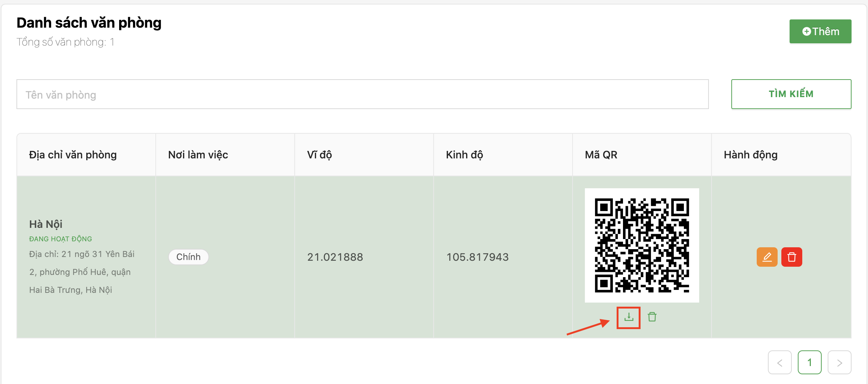Click the Hà Nội office name
Viewport: 868px width, 384px height.
click(46, 224)
